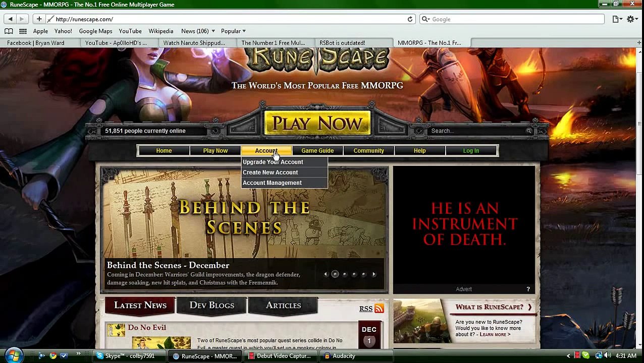The height and width of the screenshot is (363, 644).
Task: Show hidden tray icons arrow
Action: click(568, 356)
